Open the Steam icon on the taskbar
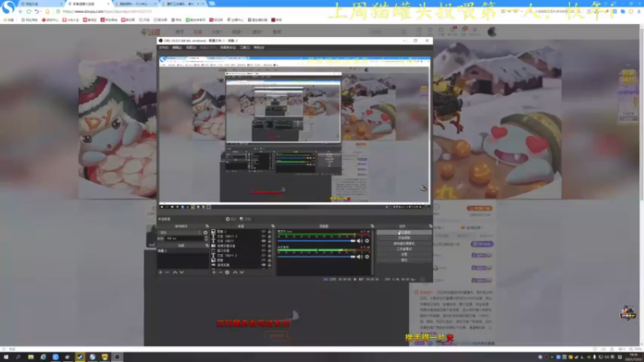The height and width of the screenshot is (362, 644). [80, 357]
